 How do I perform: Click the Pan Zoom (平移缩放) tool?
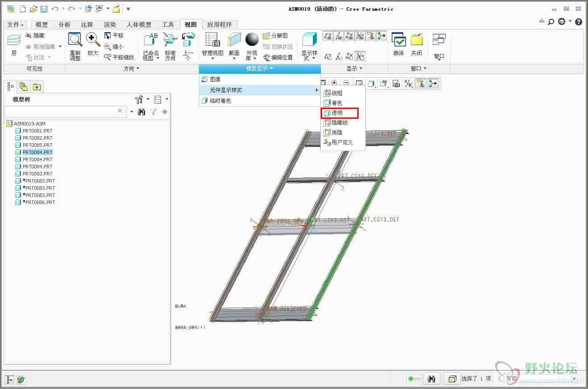(119, 57)
